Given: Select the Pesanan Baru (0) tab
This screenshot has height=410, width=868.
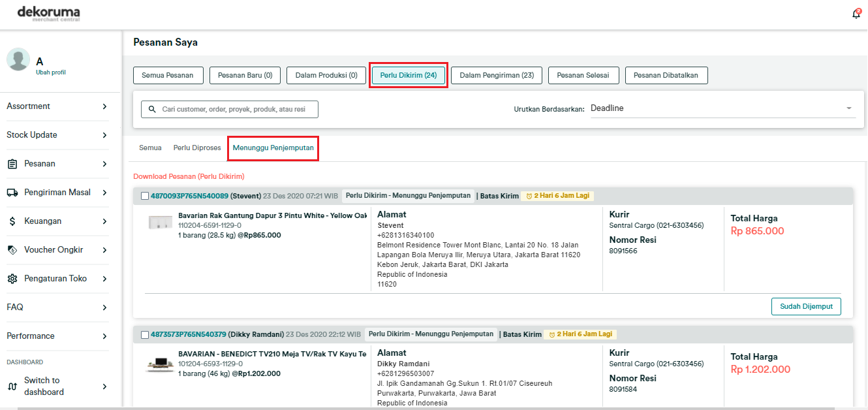Looking at the screenshot, I should (x=245, y=75).
